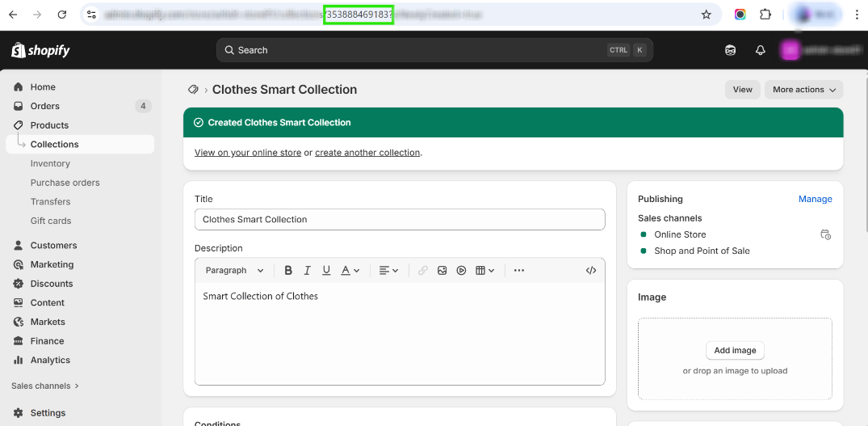The height and width of the screenshot is (426, 868).
Task: Open the Paragraph style dropdown
Action: pyautogui.click(x=234, y=271)
